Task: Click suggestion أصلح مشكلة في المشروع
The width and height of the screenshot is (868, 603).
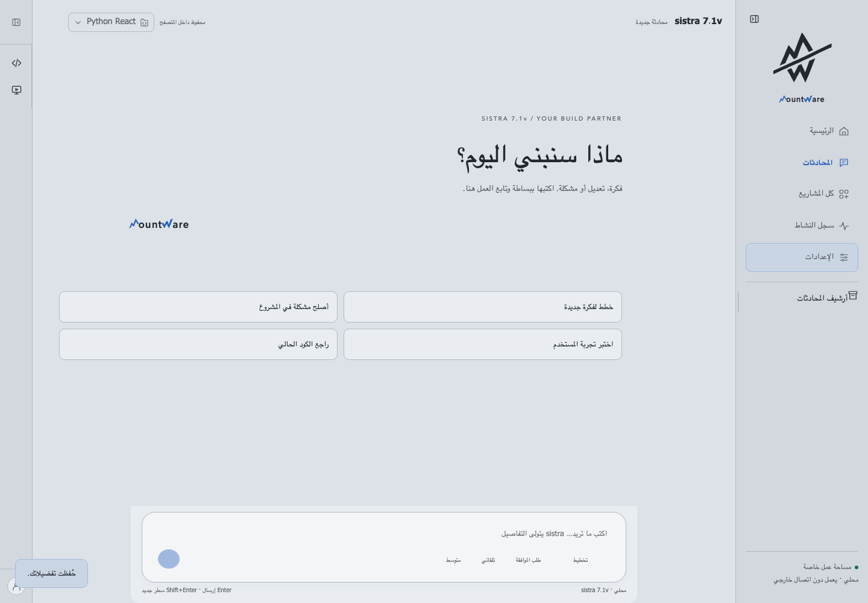Action: point(198,307)
